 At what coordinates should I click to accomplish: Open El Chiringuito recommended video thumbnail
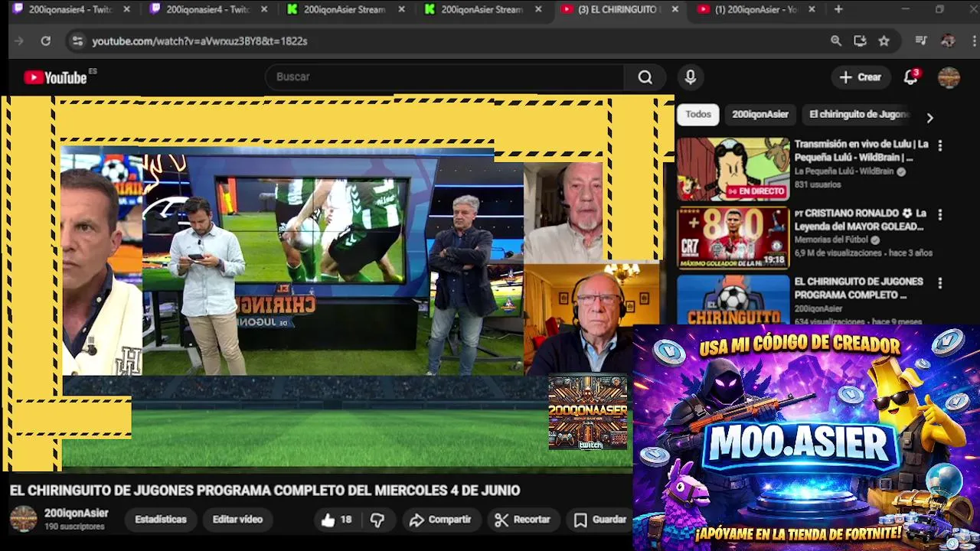tap(733, 300)
